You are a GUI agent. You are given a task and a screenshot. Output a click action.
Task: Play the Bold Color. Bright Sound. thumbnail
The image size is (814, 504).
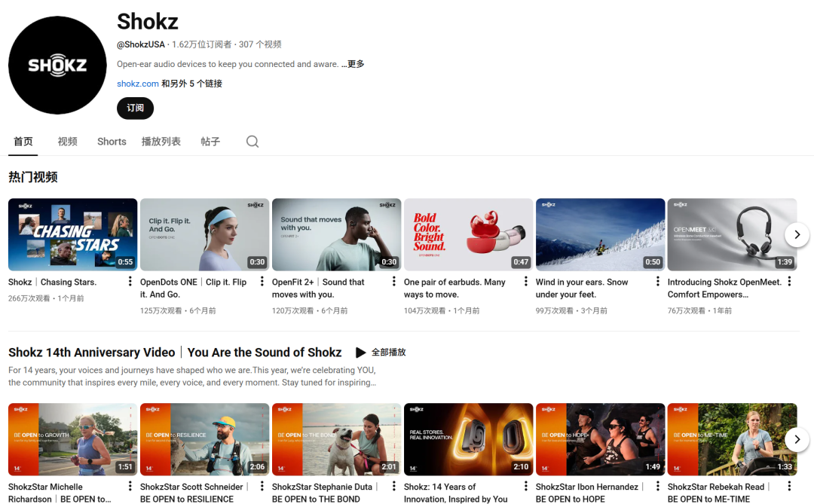(468, 234)
